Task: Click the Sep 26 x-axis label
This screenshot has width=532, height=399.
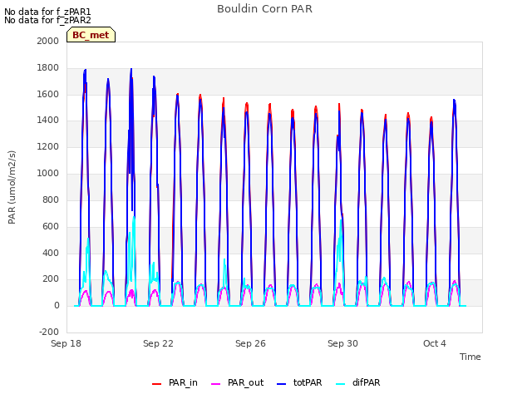Action: click(x=250, y=343)
